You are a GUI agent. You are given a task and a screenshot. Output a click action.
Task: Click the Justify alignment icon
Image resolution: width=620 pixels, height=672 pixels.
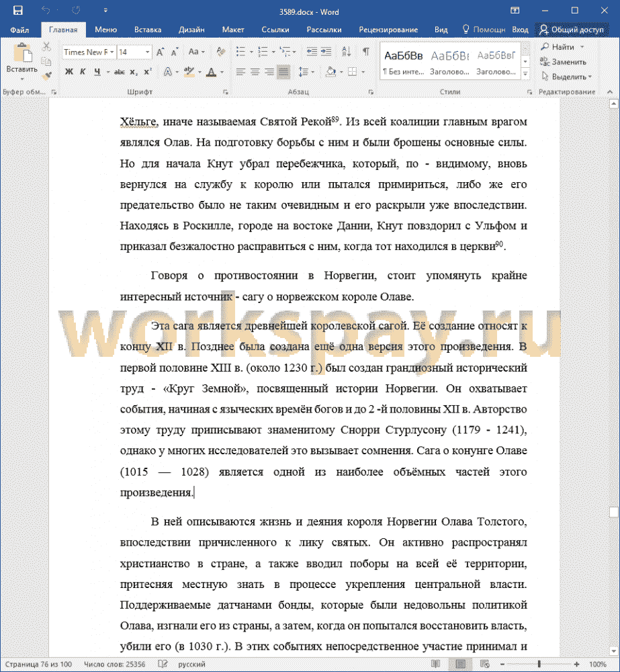pos(283,72)
